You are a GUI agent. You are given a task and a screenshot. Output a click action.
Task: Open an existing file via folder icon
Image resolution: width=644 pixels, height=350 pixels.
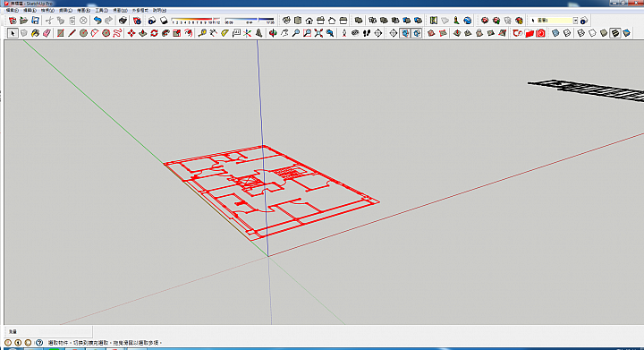click(x=23, y=20)
